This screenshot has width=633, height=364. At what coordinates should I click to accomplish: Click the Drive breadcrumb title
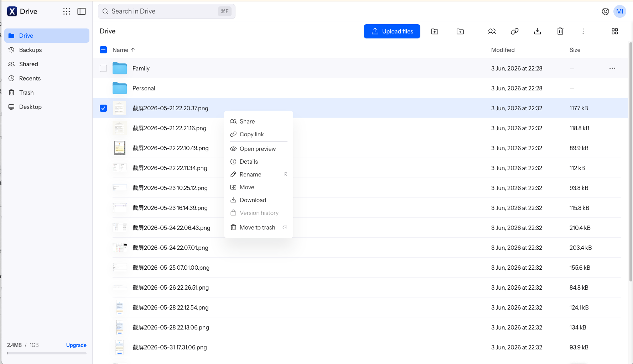(x=108, y=31)
